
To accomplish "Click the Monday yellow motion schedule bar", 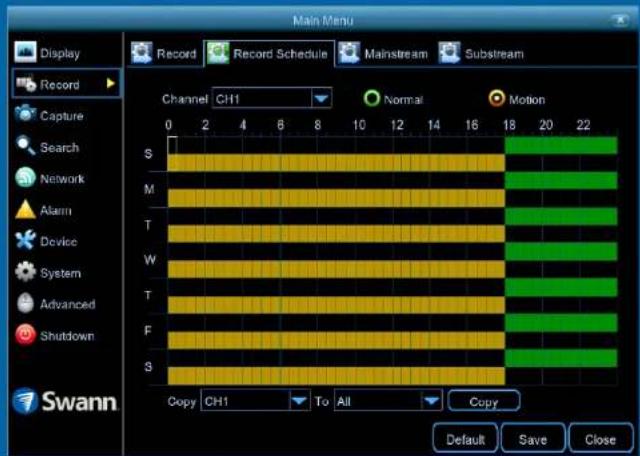I will [336, 198].
